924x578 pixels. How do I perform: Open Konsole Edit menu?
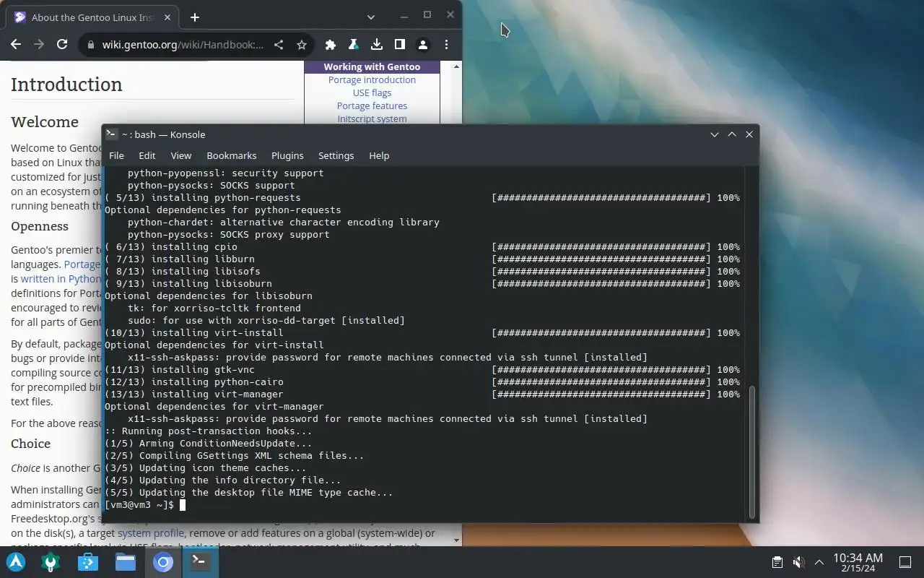pos(147,155)
